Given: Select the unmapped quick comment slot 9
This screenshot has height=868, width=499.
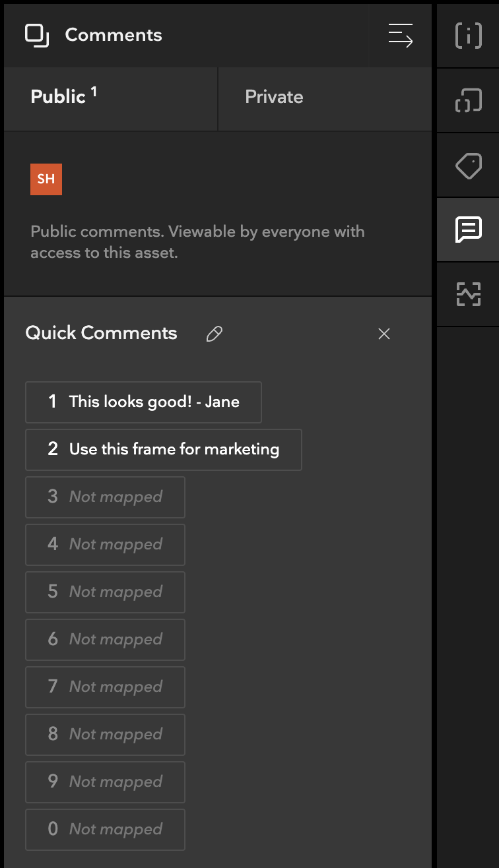Looking at the screenshot, I should [x=105, y=782].
